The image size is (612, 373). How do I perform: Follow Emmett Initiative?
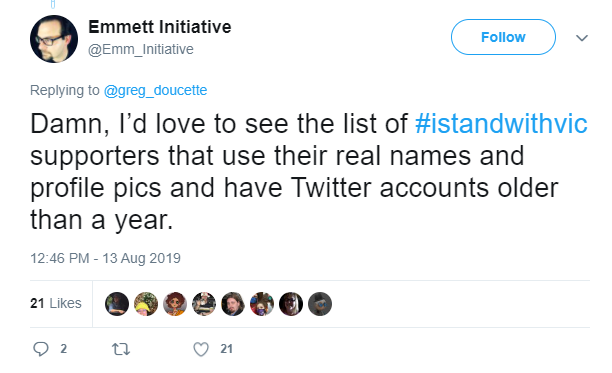tap(503, 37)
